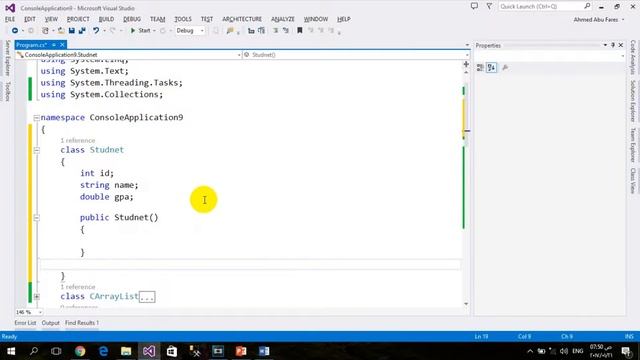Open the ARCHITECTURE menu
The width and height of the screenshot is (640, 360).
point(242,19)
